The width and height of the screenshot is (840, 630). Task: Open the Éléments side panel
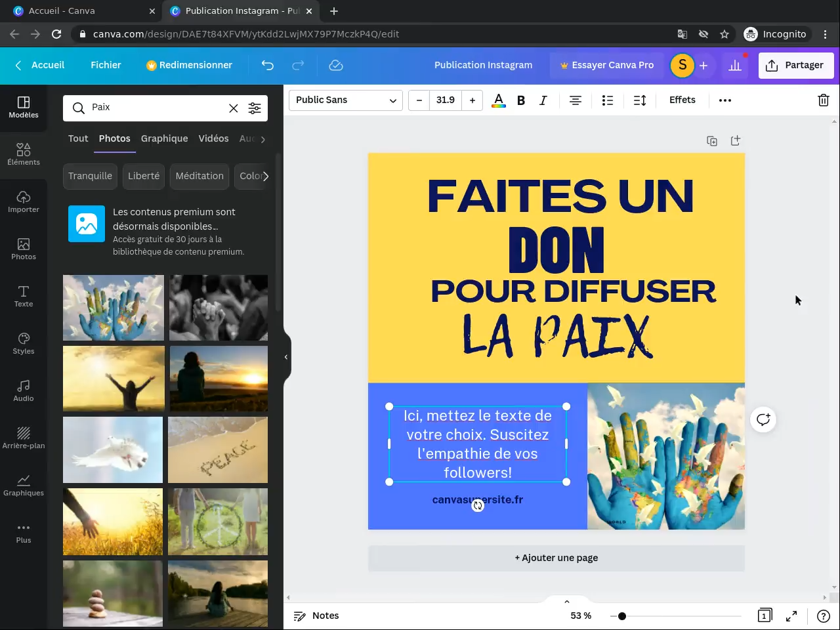coord(24,154)
